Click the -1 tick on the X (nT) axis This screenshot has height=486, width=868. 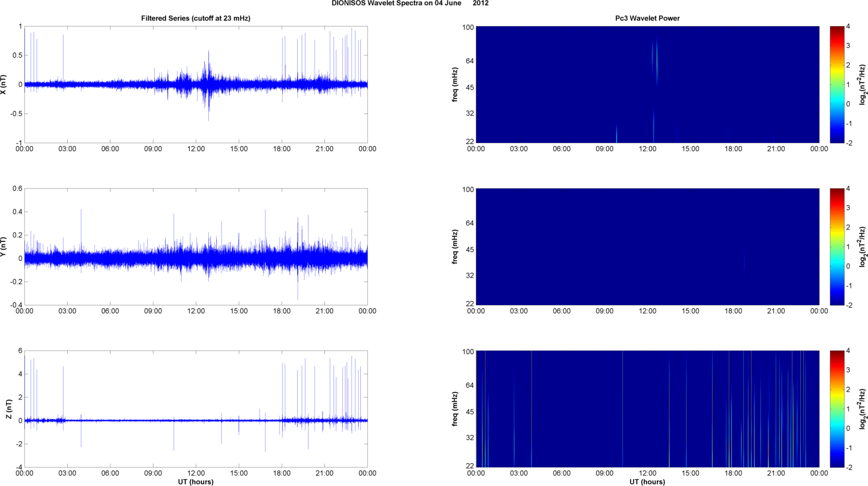(19, 143)
